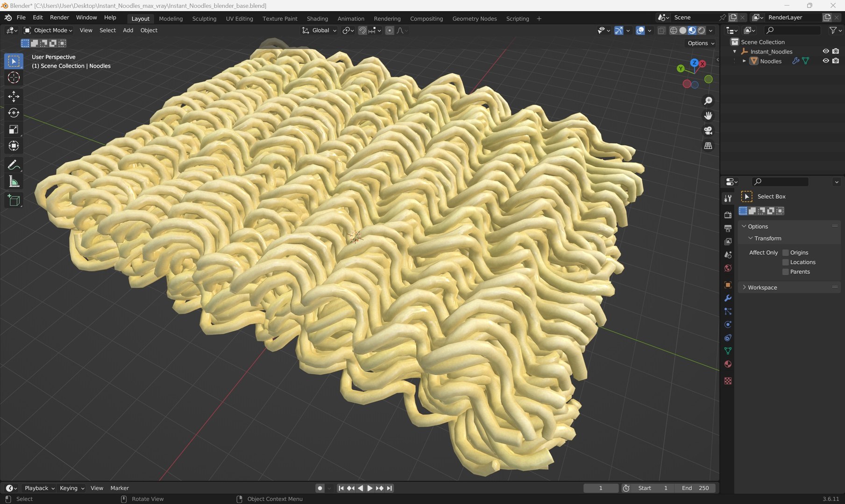Switch to Geometry Nodes workspace
The height and width of the screenshot is (504, 845).
coord(474,19)
